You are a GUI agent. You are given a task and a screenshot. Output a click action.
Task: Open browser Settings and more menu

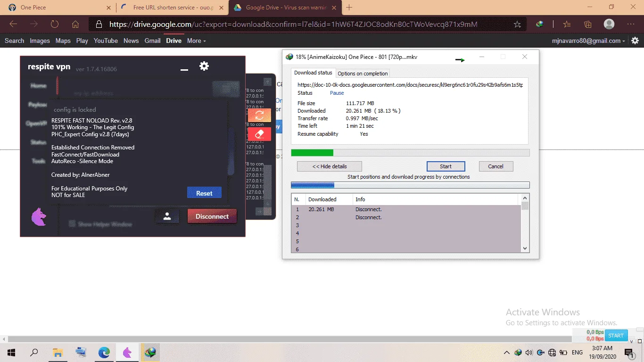(x=631, y=24)
